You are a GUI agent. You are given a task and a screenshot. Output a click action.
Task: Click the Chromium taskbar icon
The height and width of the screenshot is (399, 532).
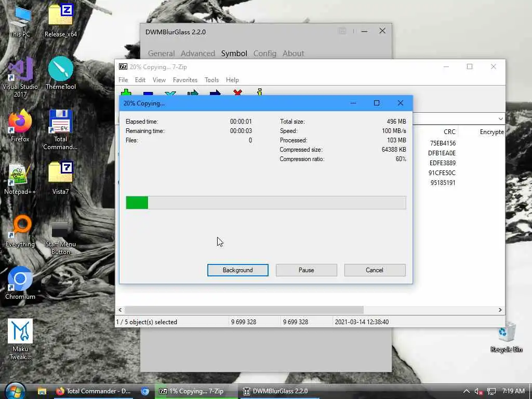tap(145, 391)
